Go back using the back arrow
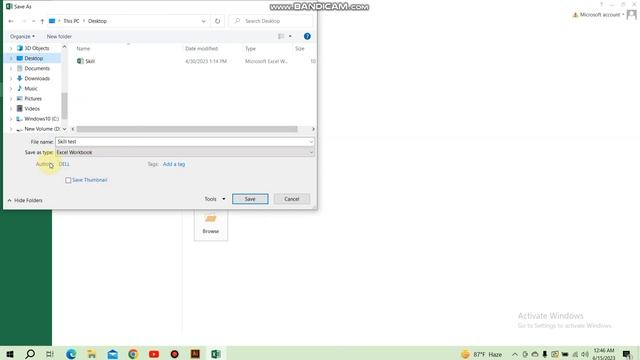The width and height of the screenshot is (640, 360). pyautogui.click(x=11, y=21)
